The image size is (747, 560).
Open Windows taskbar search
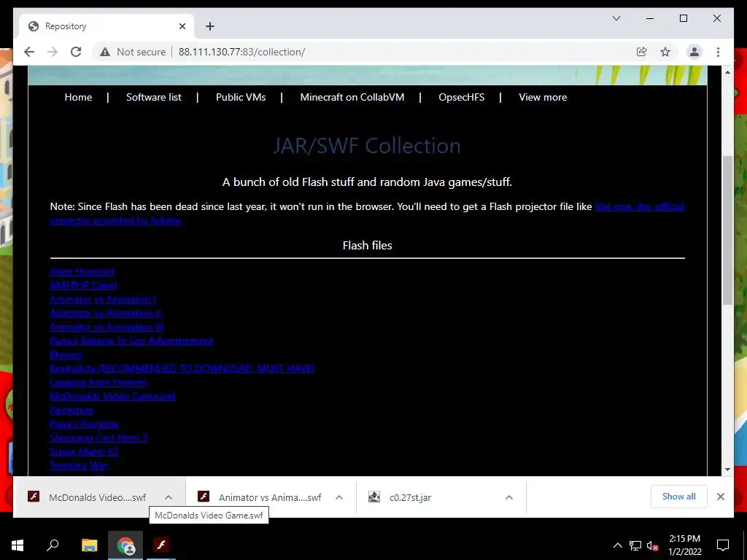(53, 545)
